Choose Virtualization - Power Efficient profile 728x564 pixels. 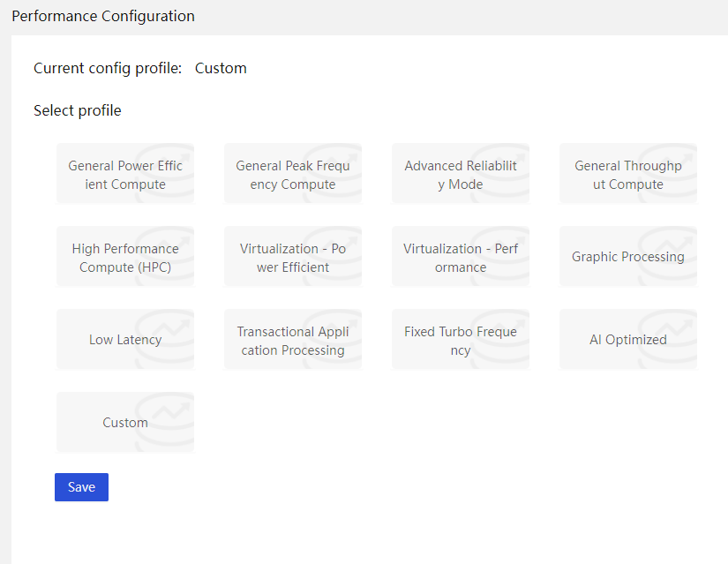(x=293, y=257)
